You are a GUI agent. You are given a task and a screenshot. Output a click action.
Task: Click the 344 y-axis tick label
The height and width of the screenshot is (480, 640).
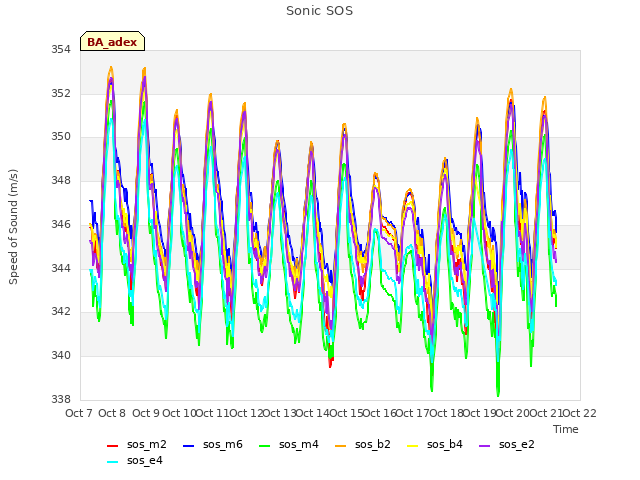pos(60,268)
